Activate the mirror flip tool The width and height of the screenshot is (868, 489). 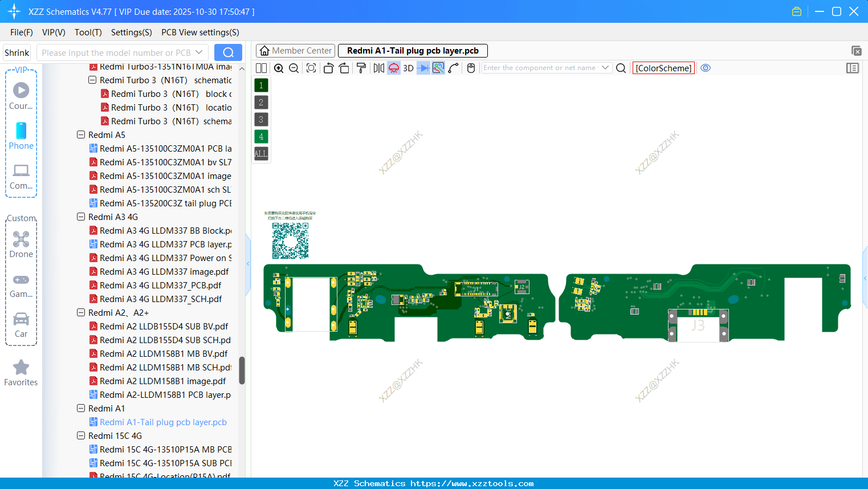(378, 68)
